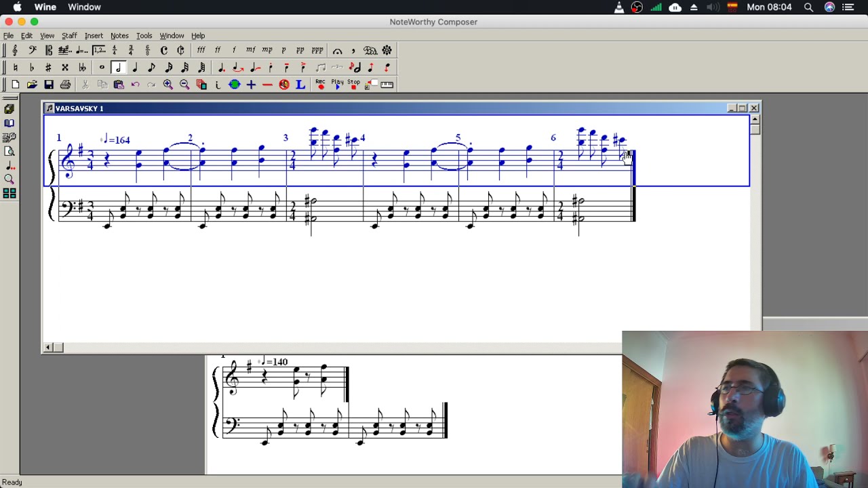
Task: Open print preview from sidebar
Action: [x=9, y=151]
